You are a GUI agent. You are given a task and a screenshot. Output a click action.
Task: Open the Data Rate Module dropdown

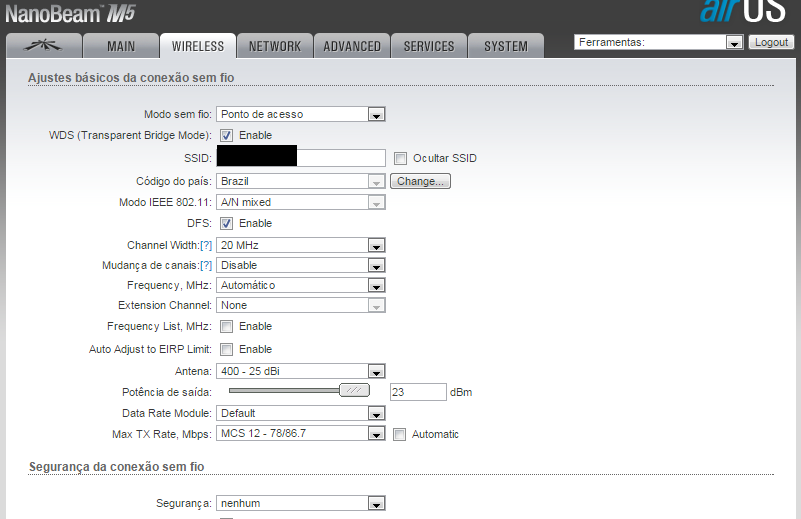[x=300, y=413]
